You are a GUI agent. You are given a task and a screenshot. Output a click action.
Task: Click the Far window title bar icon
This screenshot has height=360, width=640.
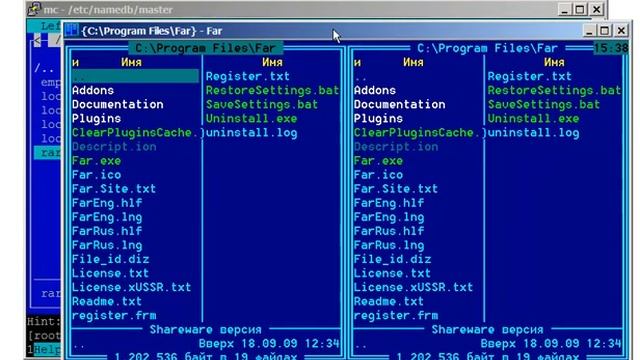point(72,30)
